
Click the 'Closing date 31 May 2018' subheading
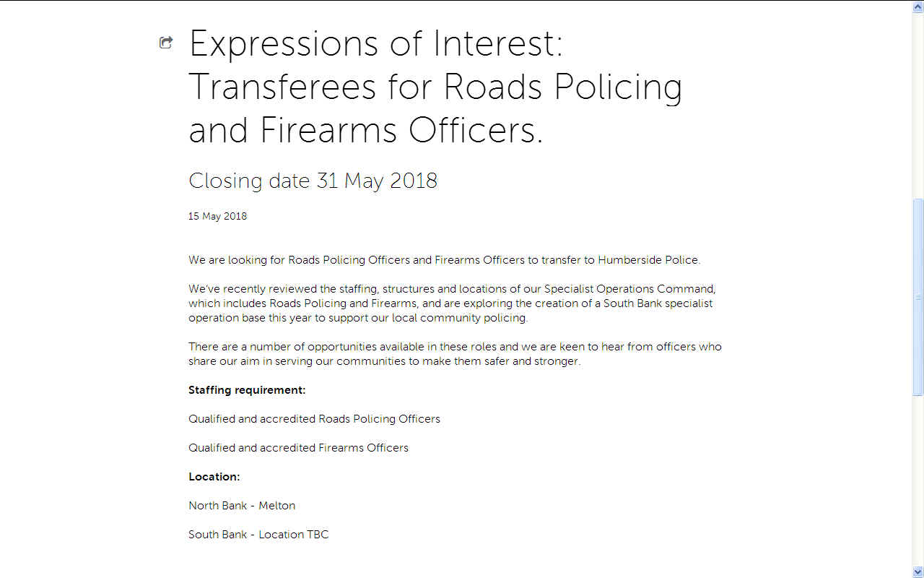(313, 181)
